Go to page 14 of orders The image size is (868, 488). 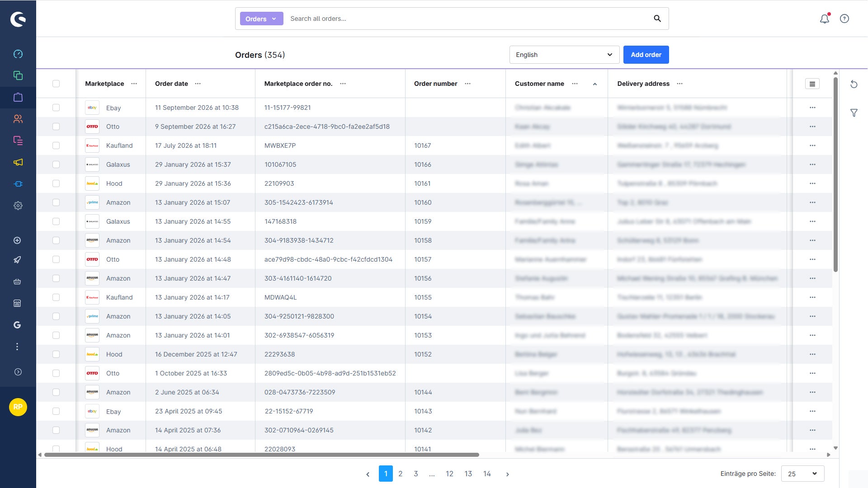(487, 474)
